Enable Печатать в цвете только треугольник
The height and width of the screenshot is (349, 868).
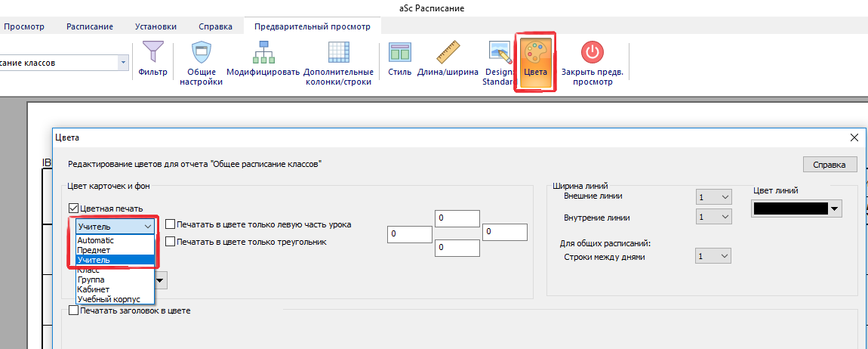171,242
